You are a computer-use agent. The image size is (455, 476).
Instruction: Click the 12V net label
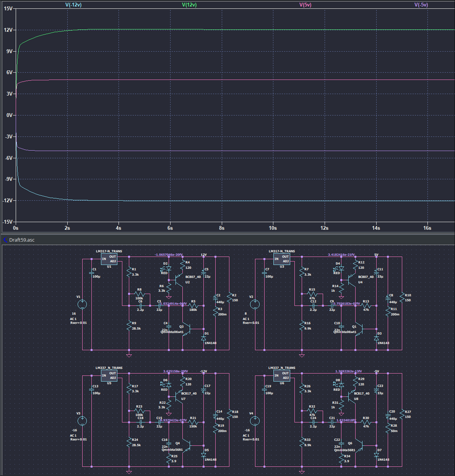click(203, 255)
